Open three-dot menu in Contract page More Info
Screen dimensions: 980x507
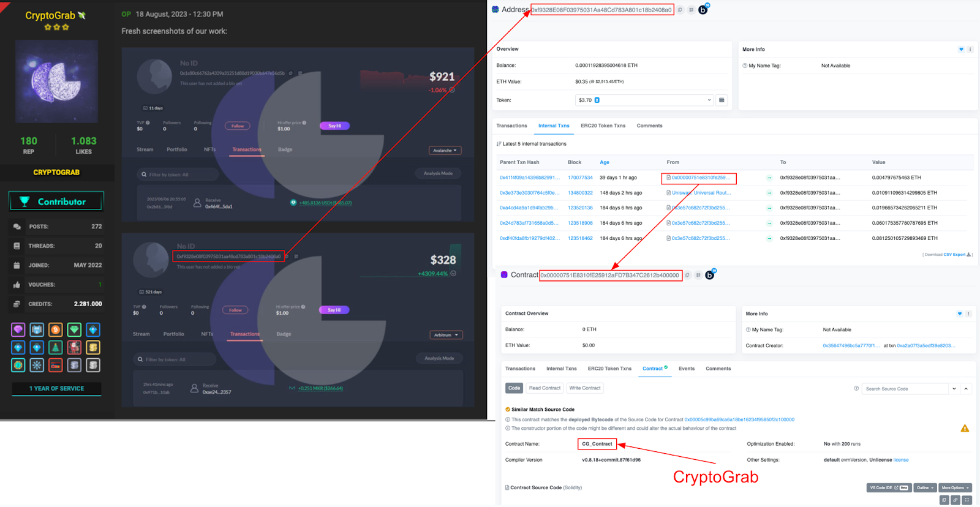click(x=968, y=314)
